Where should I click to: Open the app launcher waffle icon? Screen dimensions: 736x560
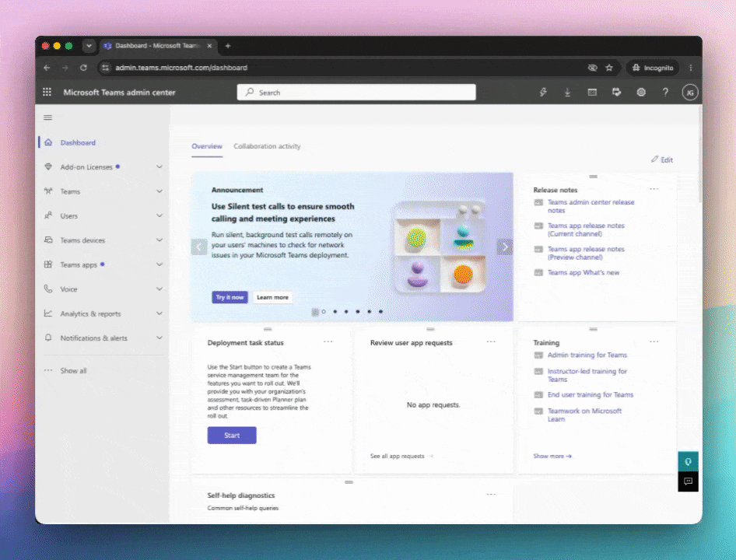[47, 92]
